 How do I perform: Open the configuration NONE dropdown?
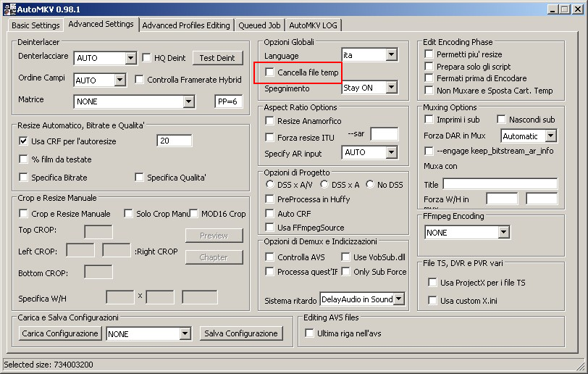click(x=185, y=333)
